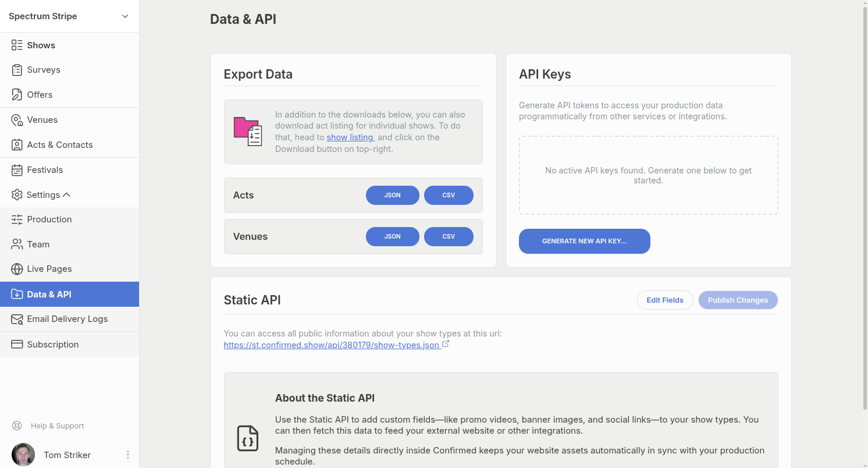The image size is (868, 468).
Task: Click the Static API JSON file icon
Action: coord(248,438)
